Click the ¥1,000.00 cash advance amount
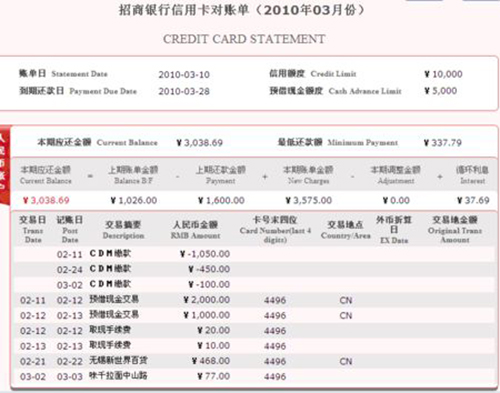Image resolution: width=500 pixels, height=393 pixels. tap(207, 315)
